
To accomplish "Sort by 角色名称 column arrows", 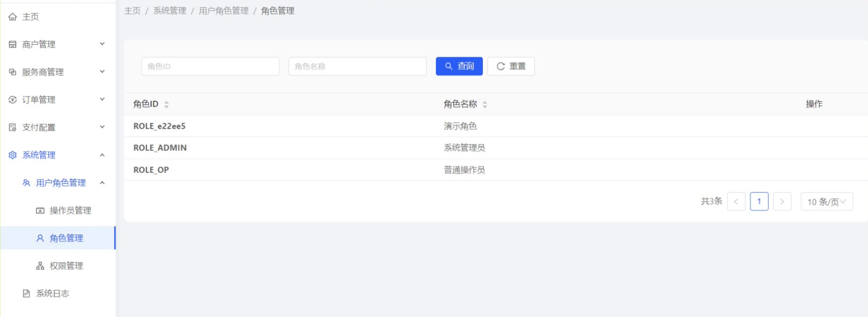I will (x=485, y=104).
